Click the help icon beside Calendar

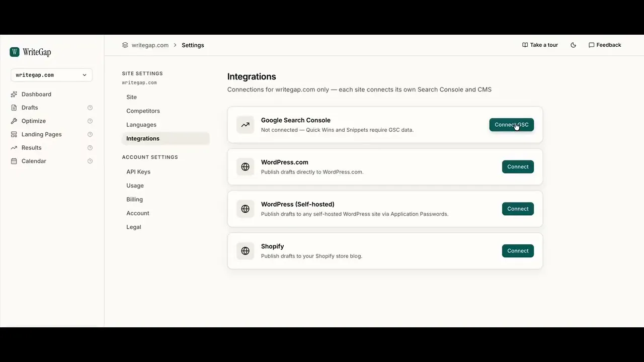click(x=90, y=161)
